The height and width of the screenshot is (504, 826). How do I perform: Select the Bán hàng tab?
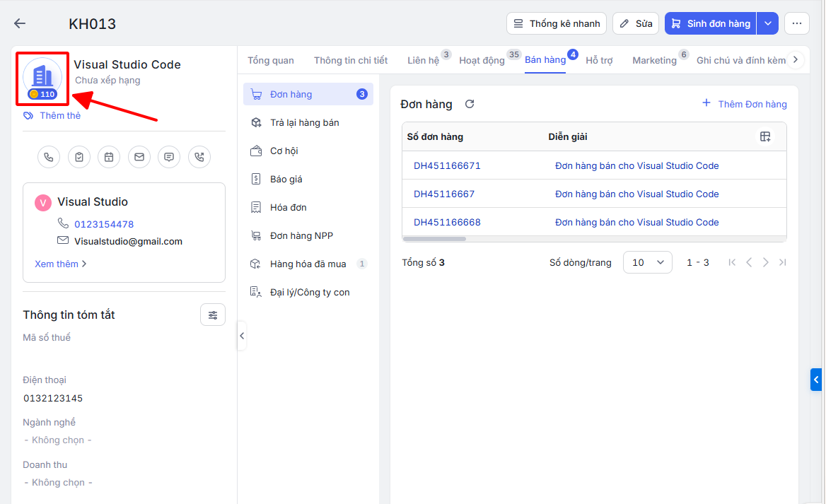click(545, 60)
